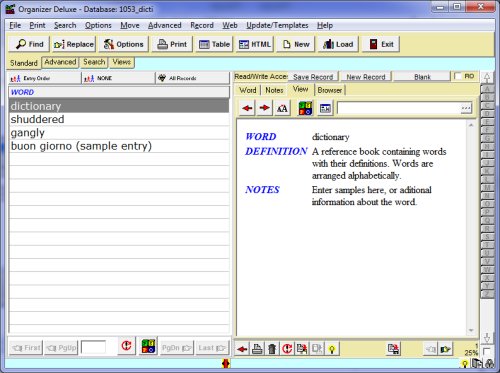The width and height of the screenshot is (500, 373).
Task: Jump to letter M index tab
Action: [x=487, y=188]
